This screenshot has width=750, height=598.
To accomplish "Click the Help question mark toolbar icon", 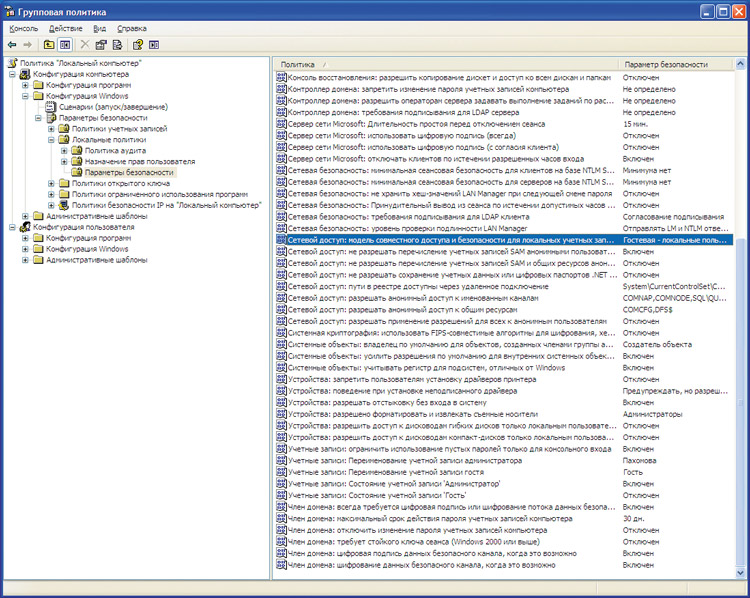I will coord(136,45).
